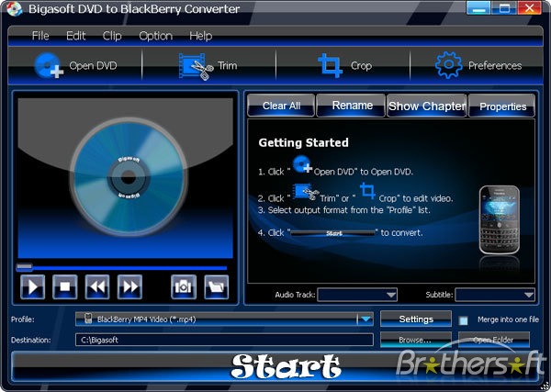Open profile Settings button
Viewport: 551px width, 392px height.
tap(416, 319)
